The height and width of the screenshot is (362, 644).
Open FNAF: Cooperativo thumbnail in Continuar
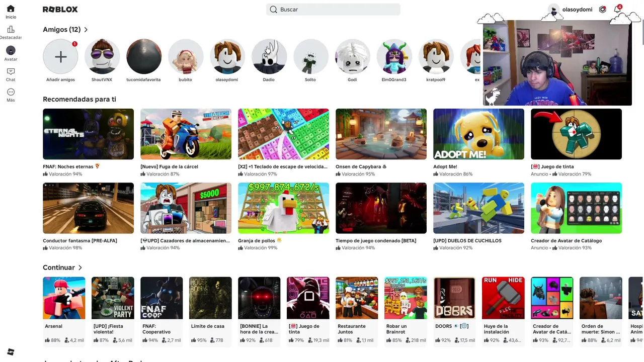162,298
